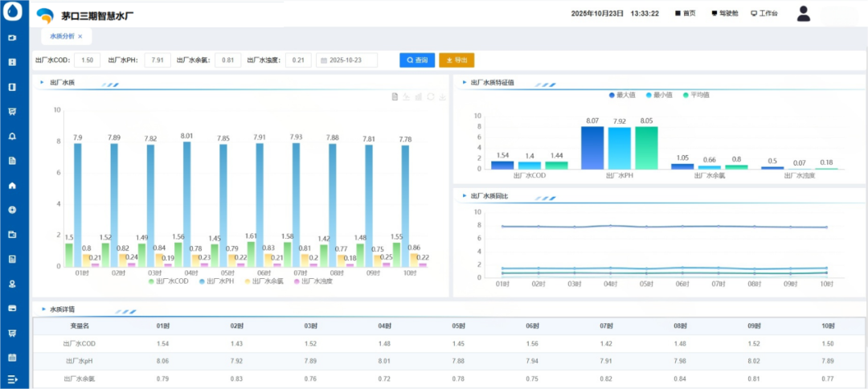Click the 查询 button
868x389 pixels.
pos(417,59)
